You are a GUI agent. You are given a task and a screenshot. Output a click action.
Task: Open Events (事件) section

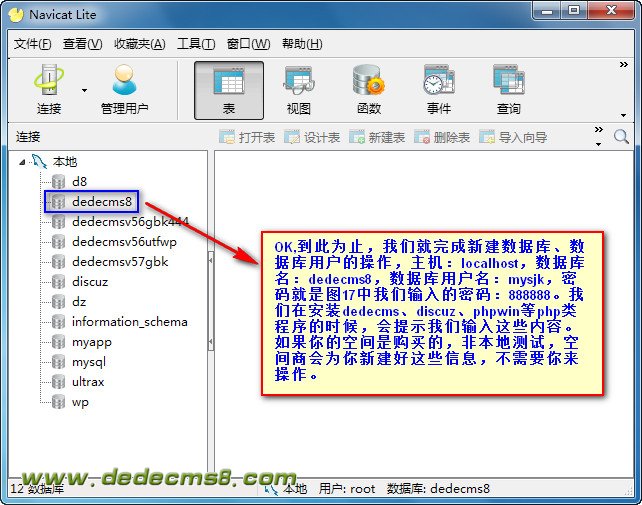tap(439, 90)
